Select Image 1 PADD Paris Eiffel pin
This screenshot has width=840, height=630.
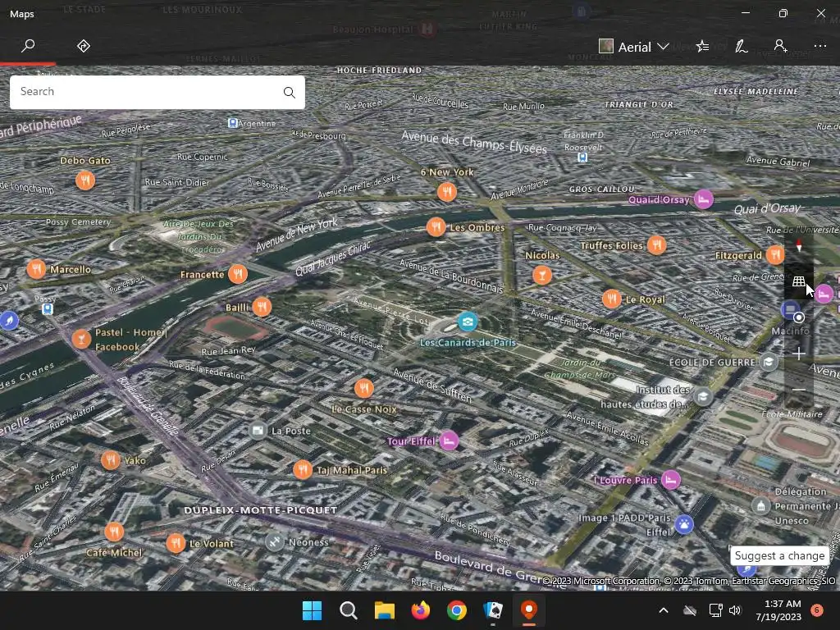point(684,524)
